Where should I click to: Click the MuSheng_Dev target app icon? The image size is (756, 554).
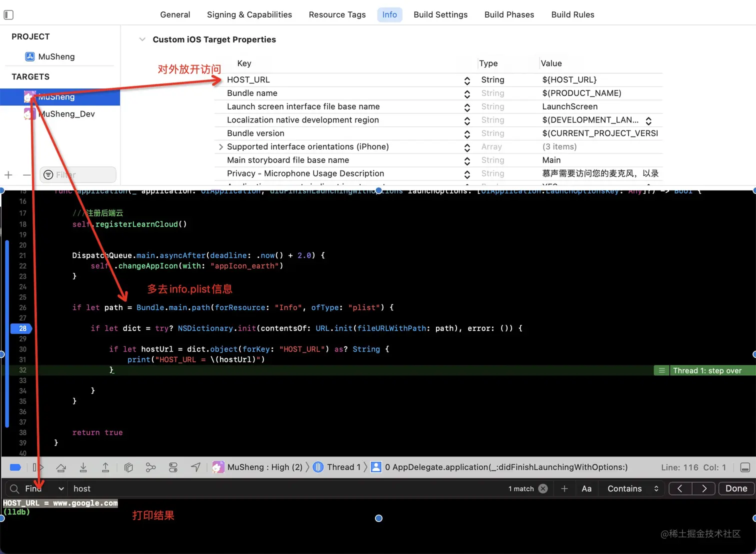coord(29,114)
